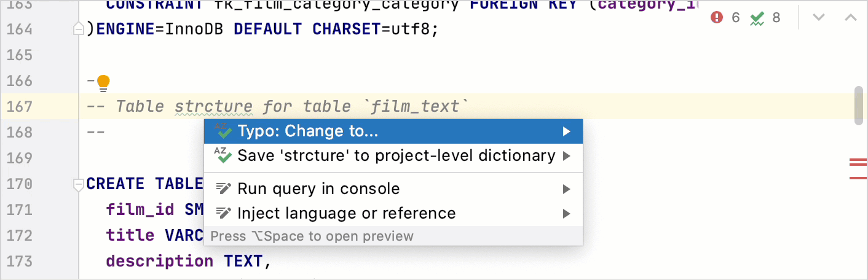This screenshot has height=280, width=868.
Task: Click the yellow lightbulb quick-fix icon
Action: pos(103,82)
